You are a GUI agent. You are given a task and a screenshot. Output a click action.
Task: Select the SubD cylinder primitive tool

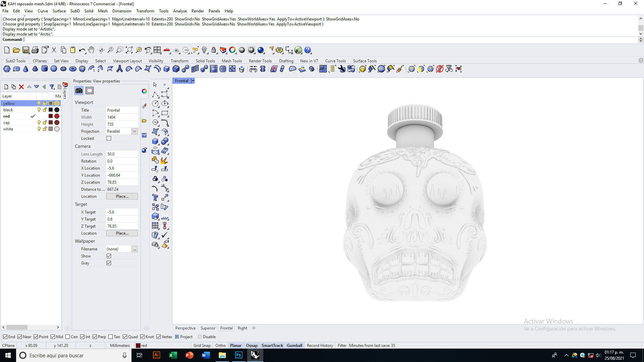click(45, 69)
